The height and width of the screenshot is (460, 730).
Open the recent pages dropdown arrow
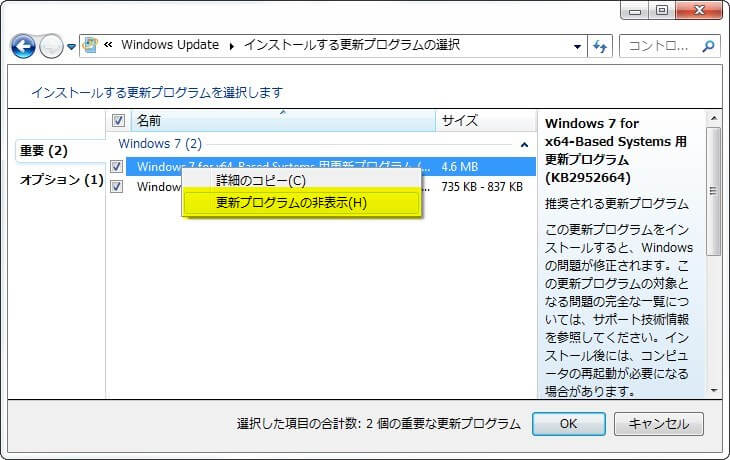(x=71, y=47)
